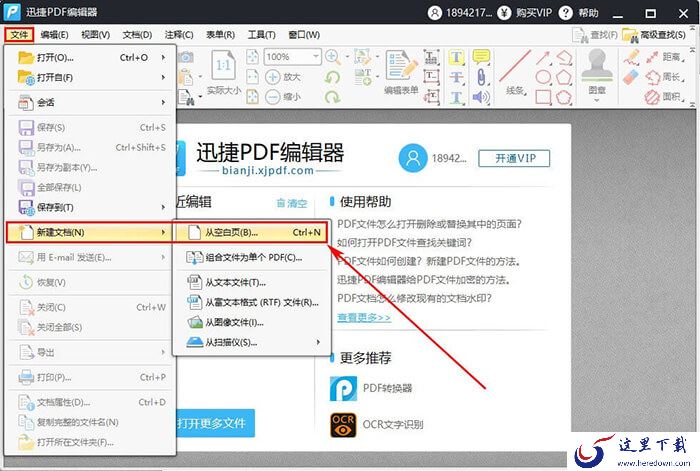Expand the 从扫描仪(S)... submenu
Screen dimensions: 700x471
252,342
